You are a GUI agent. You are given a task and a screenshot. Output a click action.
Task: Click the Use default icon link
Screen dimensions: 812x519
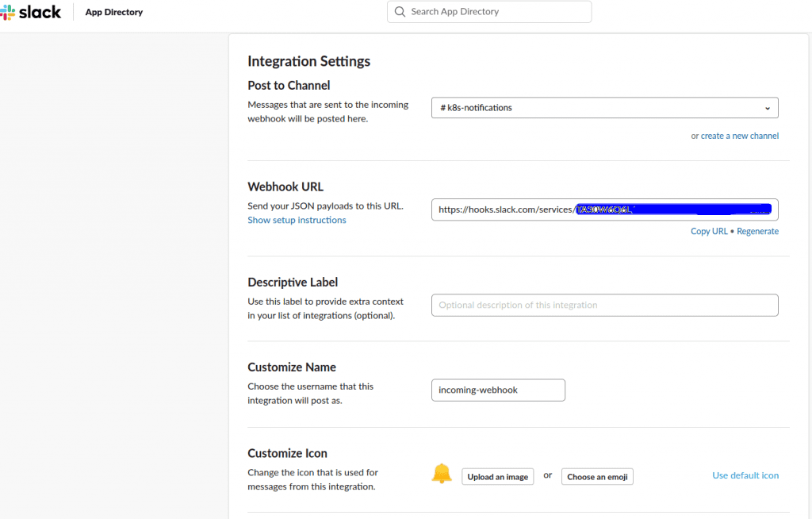click(745, 475)
